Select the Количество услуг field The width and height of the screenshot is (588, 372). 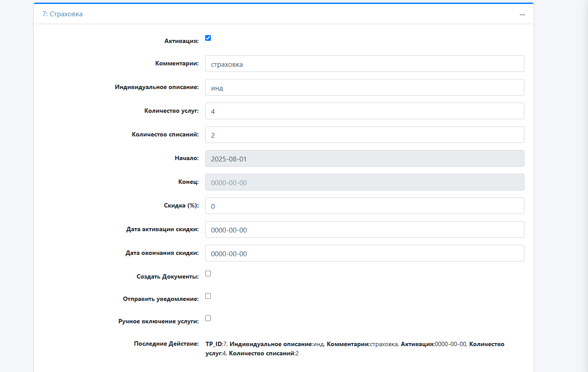[365, 111]
